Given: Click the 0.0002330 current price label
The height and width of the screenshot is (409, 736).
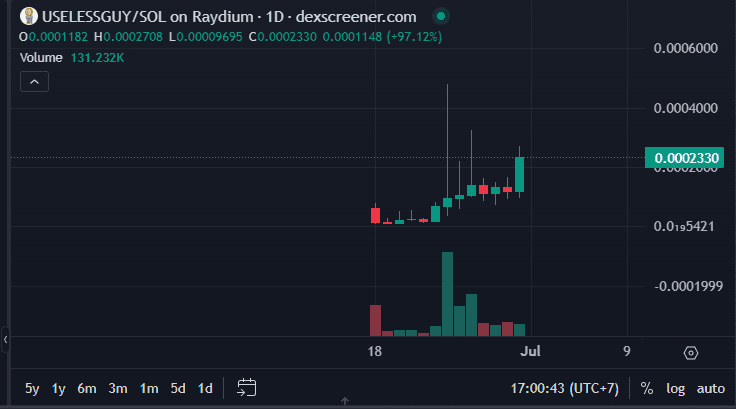Looking at the screenshot, I should (x=684, y=158).
